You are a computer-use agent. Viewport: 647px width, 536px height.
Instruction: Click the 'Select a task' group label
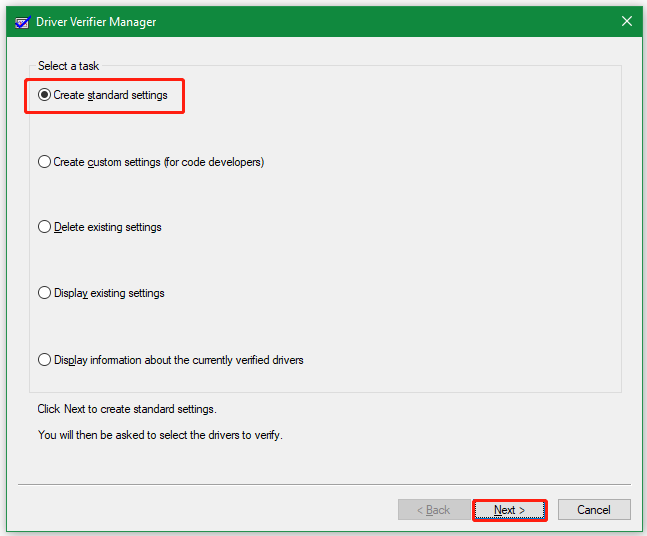pyautogui.click(x=68, y=66)
